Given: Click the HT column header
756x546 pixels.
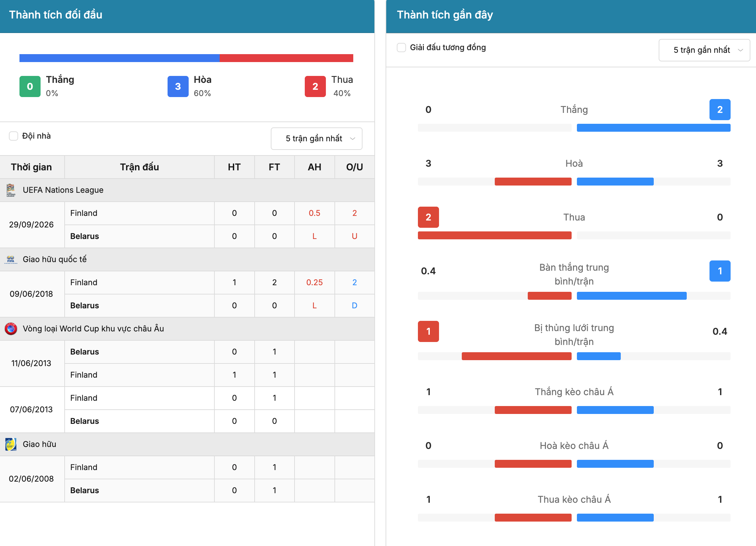Looking at the screenshot, I should (234, 167).
